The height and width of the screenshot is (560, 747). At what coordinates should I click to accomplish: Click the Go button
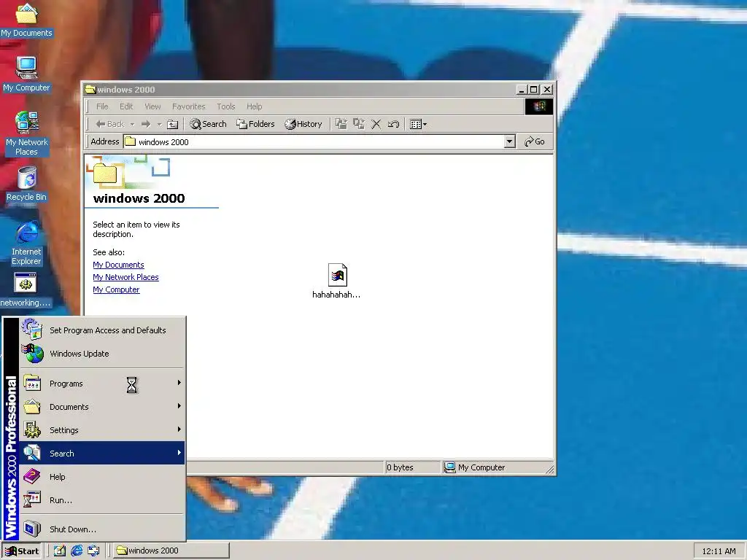(x=535, y=141)
